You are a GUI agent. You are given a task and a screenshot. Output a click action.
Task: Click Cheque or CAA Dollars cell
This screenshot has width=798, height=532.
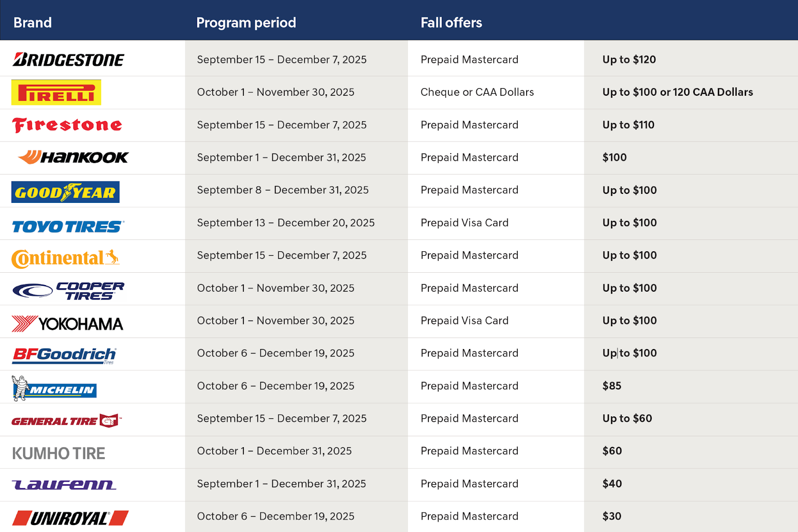click(x=477, y=92)
